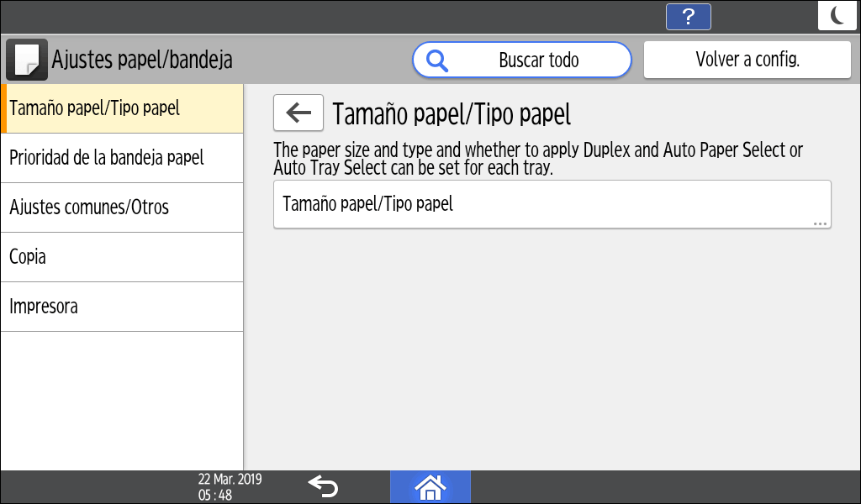Switch to Ajustes comunes/Otros section
The width and height of the screenshot is (861, 504).
pos(122,207)
